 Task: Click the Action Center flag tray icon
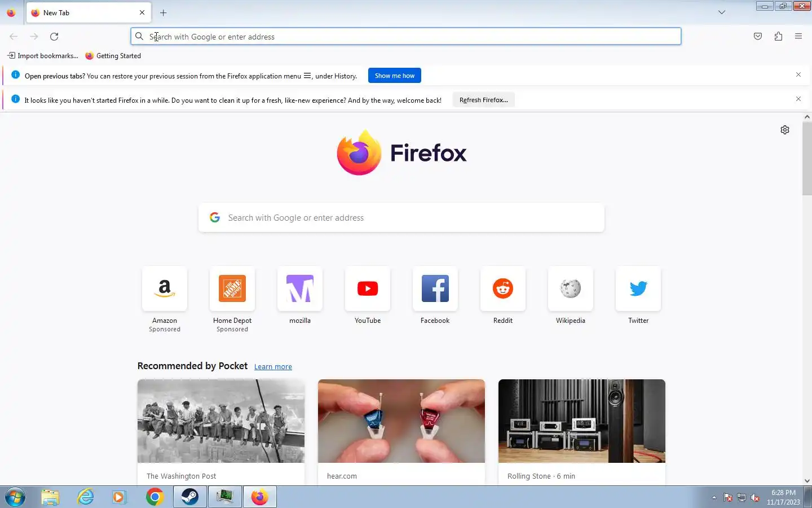pos(728,498)
